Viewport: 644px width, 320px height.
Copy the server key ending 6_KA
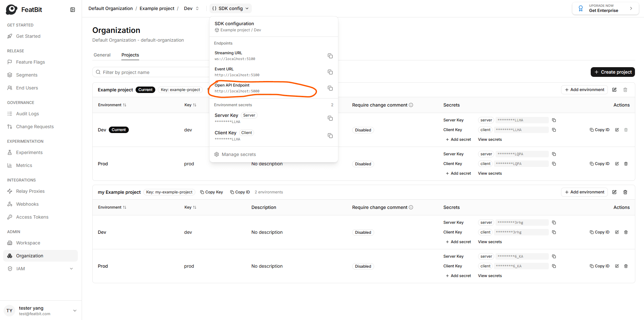click(554, 256)
